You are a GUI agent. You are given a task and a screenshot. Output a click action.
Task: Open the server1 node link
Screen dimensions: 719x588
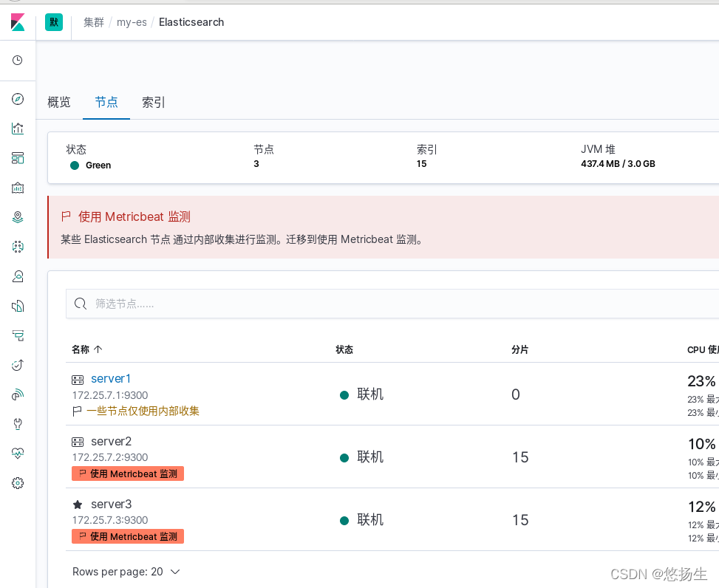tap(111, 378)
